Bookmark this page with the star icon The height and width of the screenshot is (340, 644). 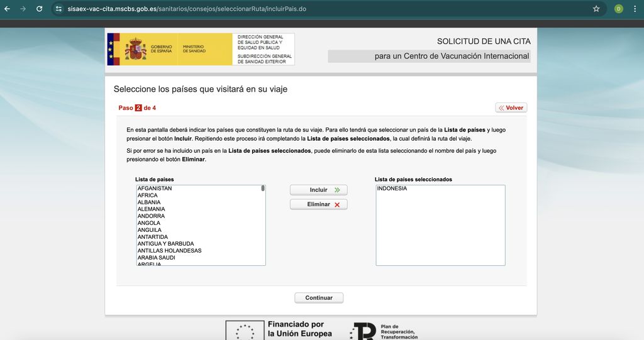596,9
